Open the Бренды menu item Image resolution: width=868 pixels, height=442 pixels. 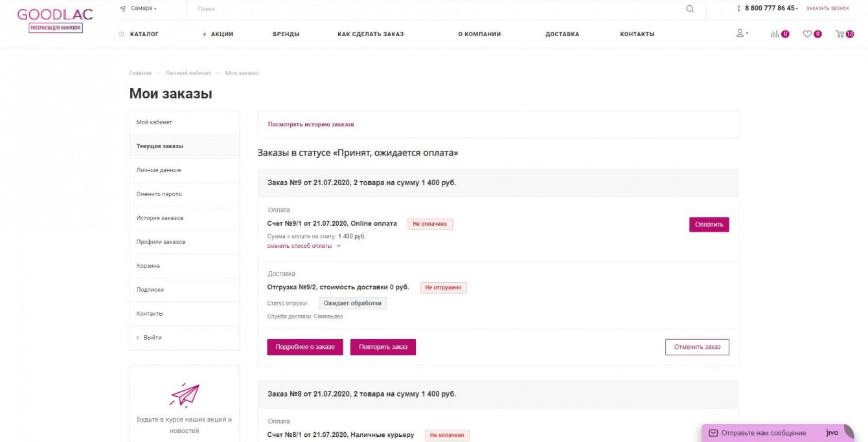pyautogui.click(x=286, y=34)
